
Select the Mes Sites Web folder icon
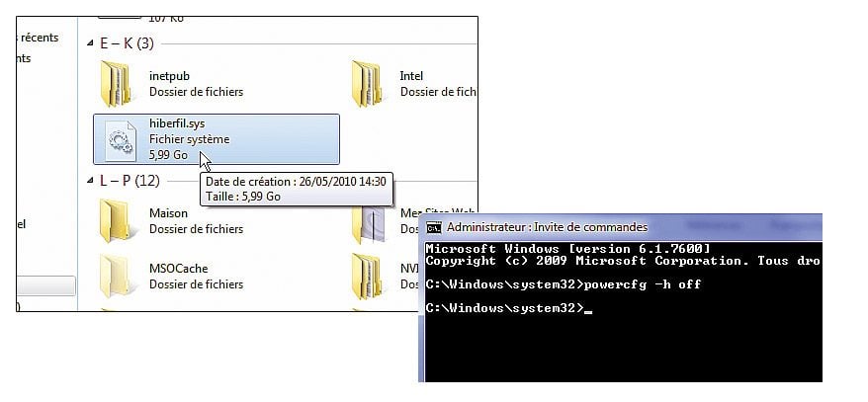click(x=370, y=222)
